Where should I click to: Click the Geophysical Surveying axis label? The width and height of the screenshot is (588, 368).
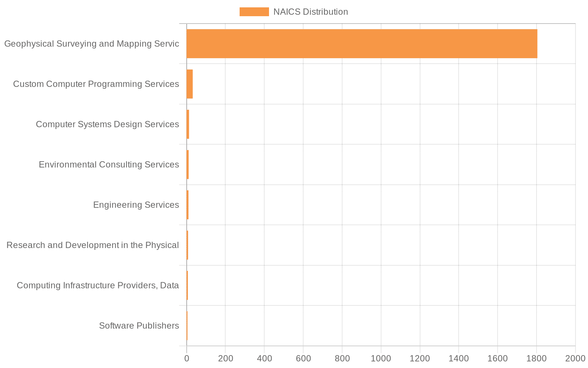coord(92,43)
